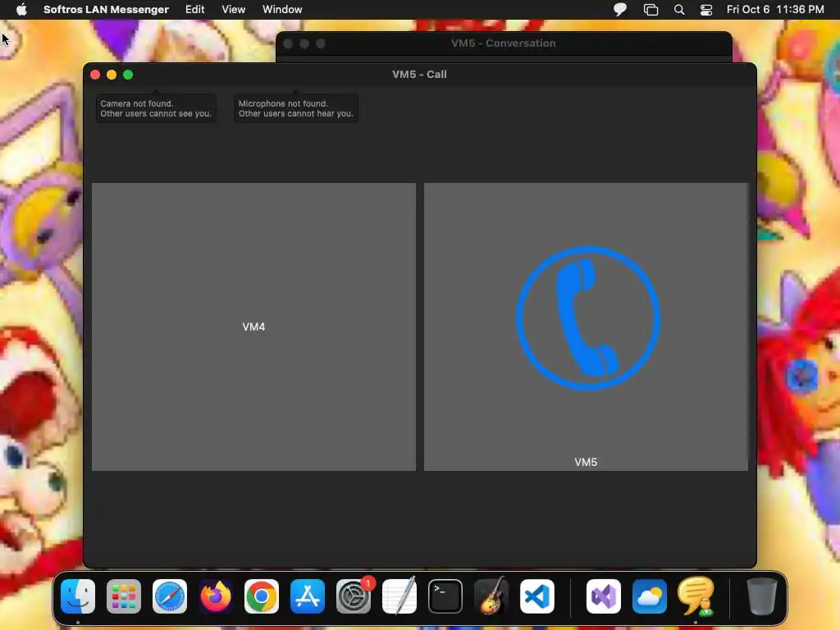840x630 pixels.
Task: Open the Softros LAN Messenger menu
Action: [106, 9]
